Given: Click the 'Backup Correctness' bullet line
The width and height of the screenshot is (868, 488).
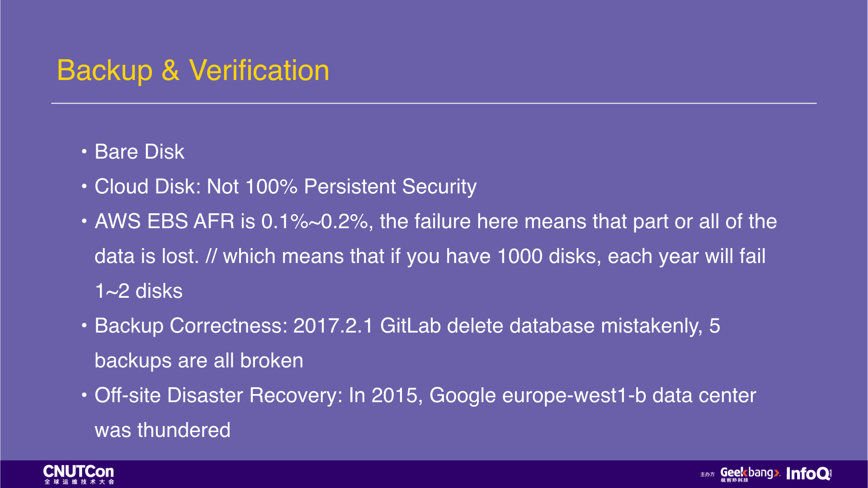Looking at the screenshot, I should [407, 326].
